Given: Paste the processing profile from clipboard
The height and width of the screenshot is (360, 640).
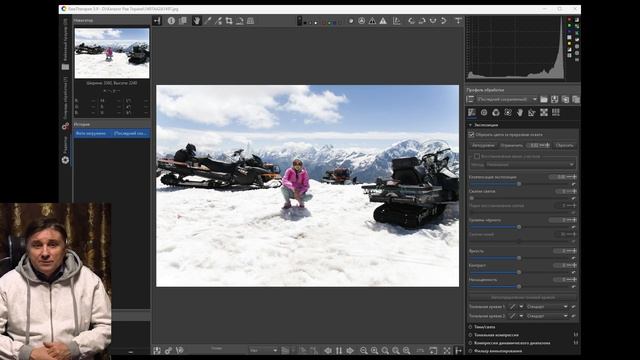Looking at the screenshot, I should pyautogui.click(x=576, y=99).
